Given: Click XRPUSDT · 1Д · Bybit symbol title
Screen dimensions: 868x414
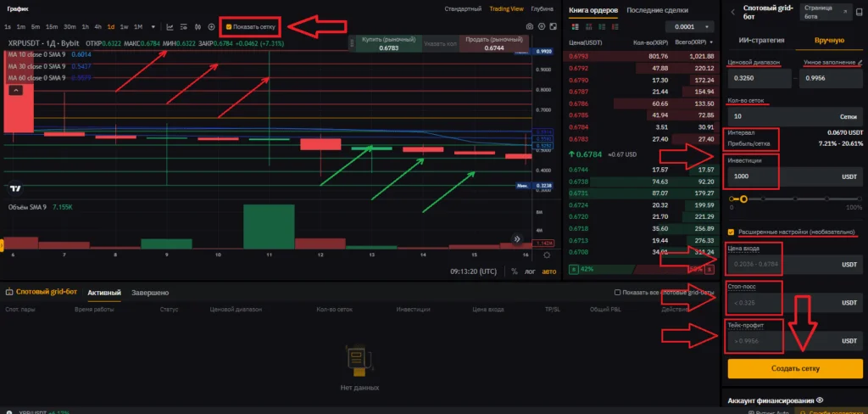Looking at the screenshot, I should click(x=43, y=42).
